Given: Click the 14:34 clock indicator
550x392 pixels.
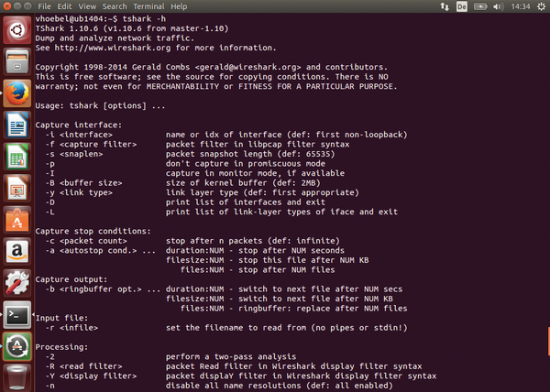Looking at the screenshot, I should point(521,6).
